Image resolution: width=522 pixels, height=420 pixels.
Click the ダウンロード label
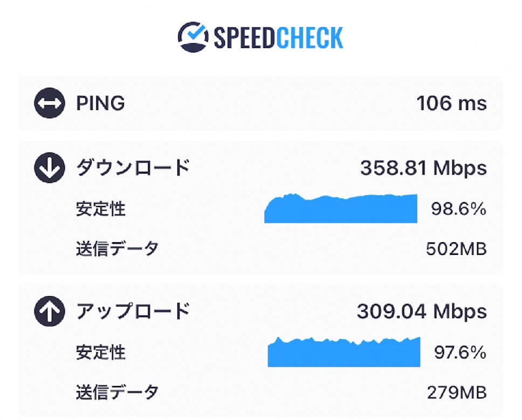pos(133,167)
